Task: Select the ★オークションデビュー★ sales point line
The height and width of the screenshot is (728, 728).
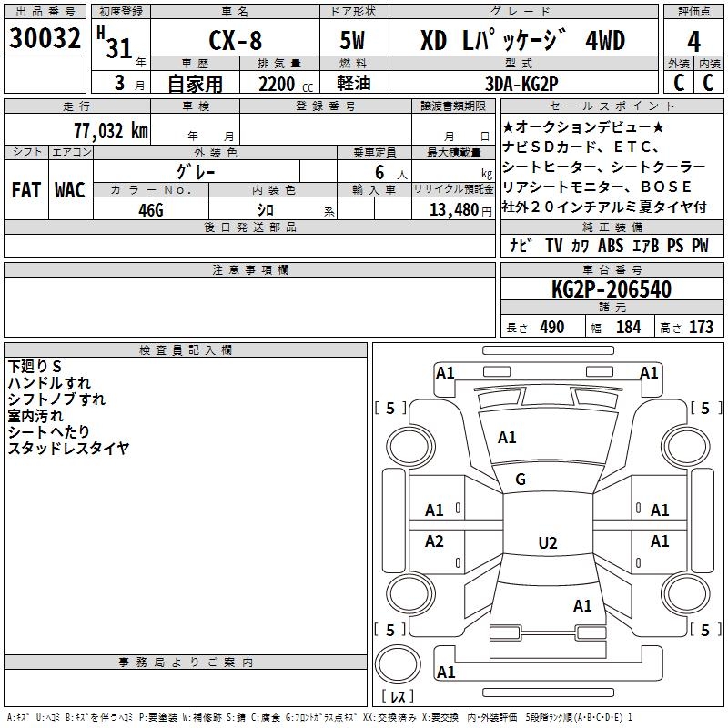Action: [x=583, y=126]
